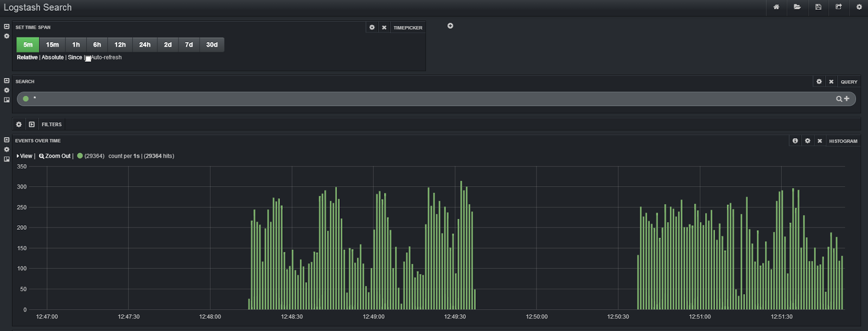Add another query with the plus icon
Viewport: 868px width, 331px height.
[x=846, y=99]
